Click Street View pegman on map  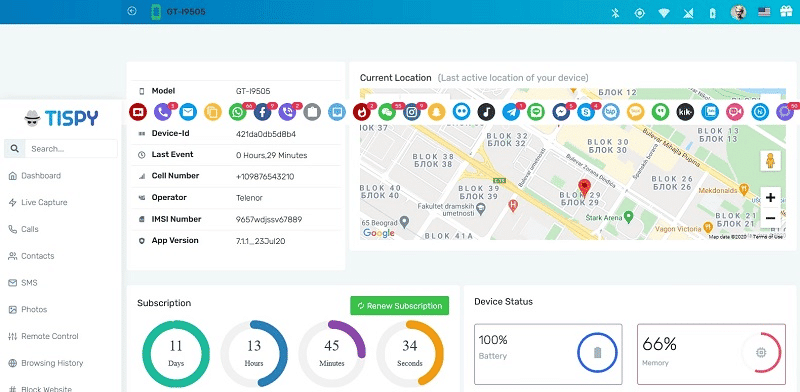(770, 161)
